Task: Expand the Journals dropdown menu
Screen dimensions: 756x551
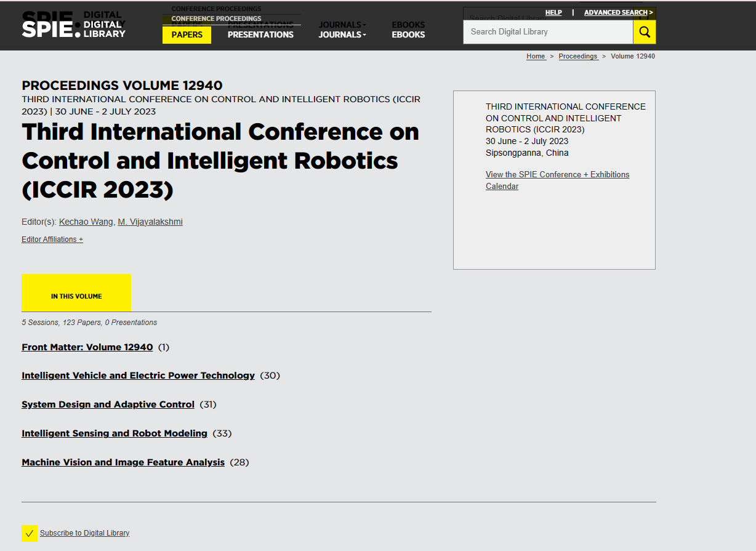Action: click(342, 35)
